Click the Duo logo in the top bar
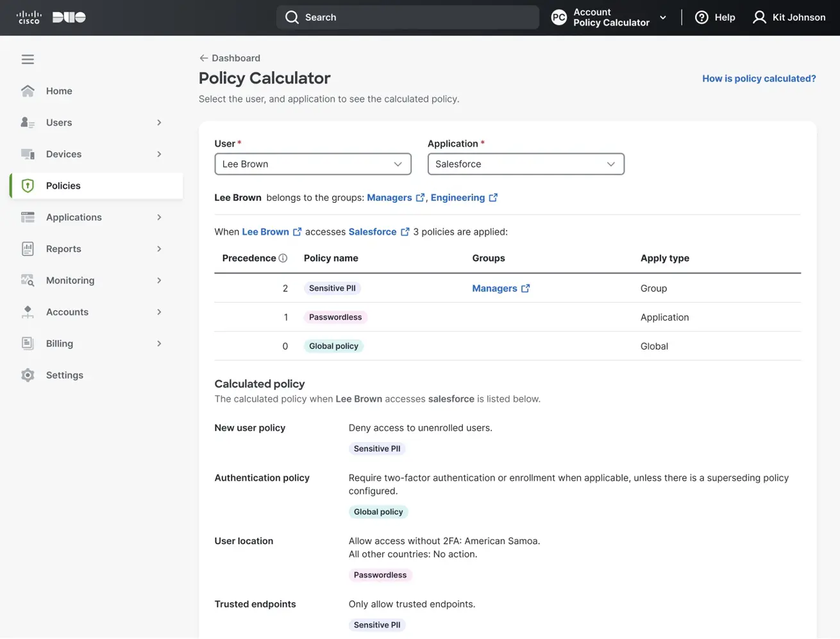Viewport: 840px width, 639px height. tap(69, 17)
